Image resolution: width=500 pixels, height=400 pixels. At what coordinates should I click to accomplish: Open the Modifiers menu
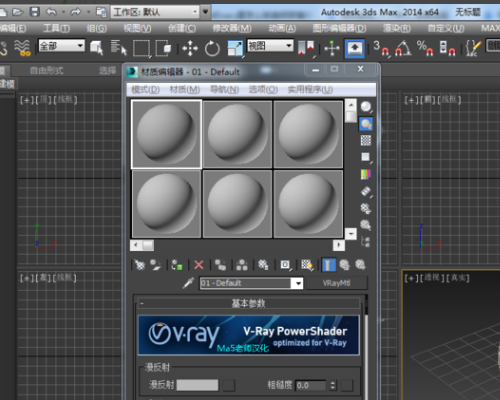[x=232, y=29]
